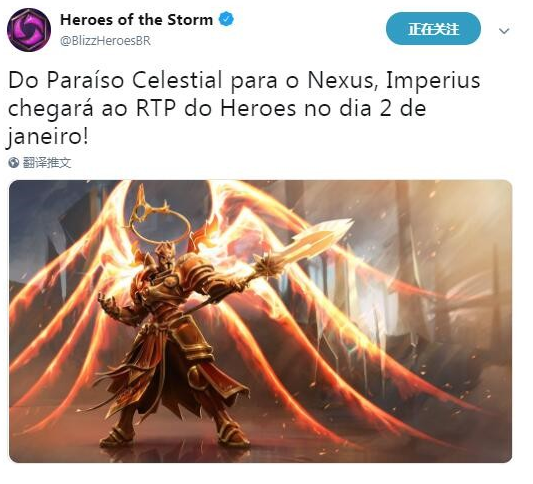Click the word "Imperius" in the tweet

point(433,81)
